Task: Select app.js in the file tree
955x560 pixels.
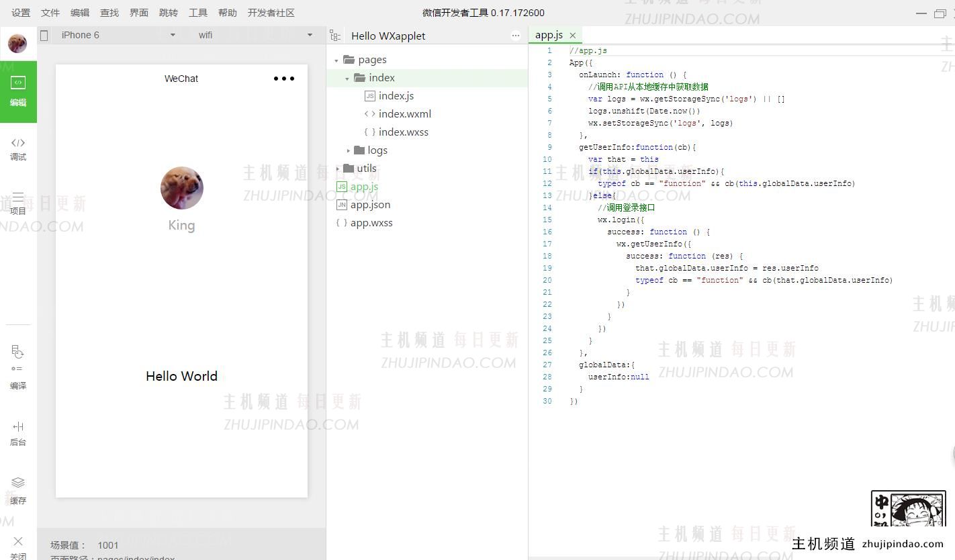Action: point(364,187)
